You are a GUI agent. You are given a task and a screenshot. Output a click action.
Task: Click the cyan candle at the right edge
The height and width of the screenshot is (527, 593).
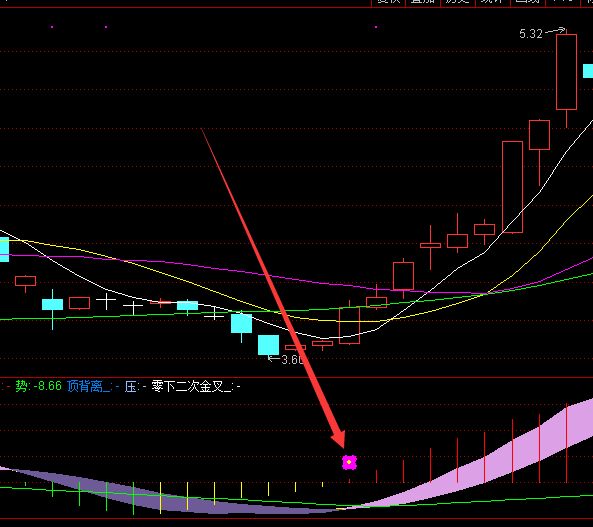pos(588,71)
